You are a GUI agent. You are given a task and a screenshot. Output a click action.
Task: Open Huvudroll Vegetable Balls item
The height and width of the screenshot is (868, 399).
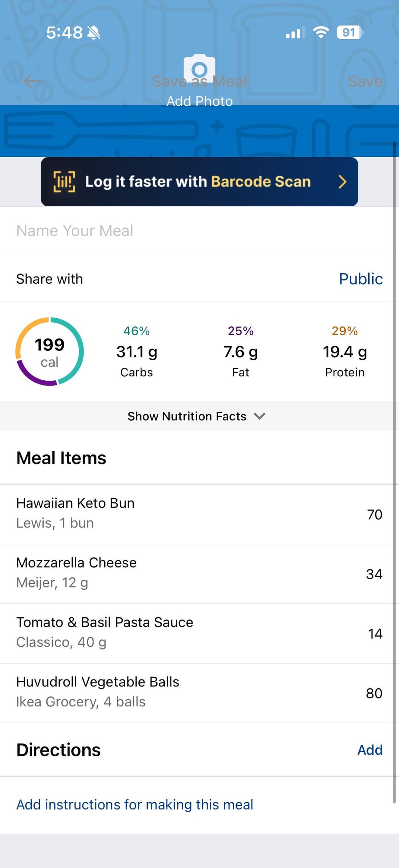click(199, 692)
